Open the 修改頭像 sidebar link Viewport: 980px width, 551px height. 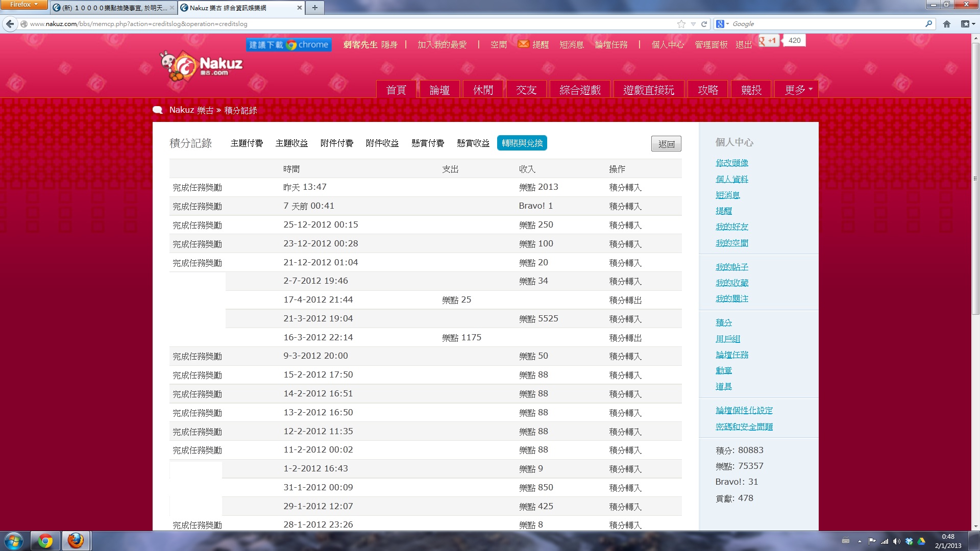(732, 163)
